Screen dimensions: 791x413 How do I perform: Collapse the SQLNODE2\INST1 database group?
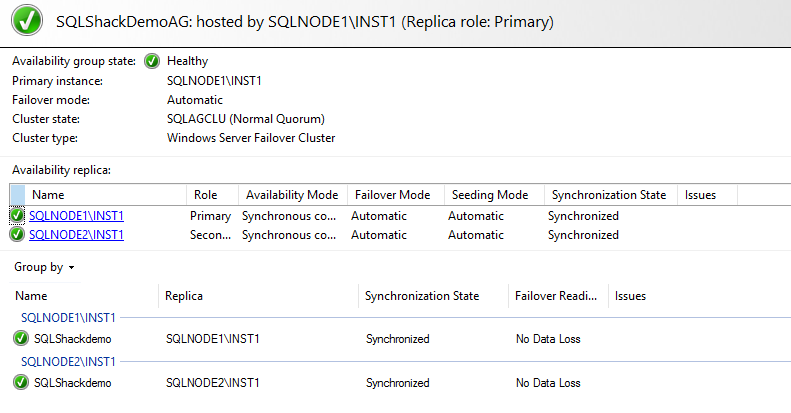[68, 361]
